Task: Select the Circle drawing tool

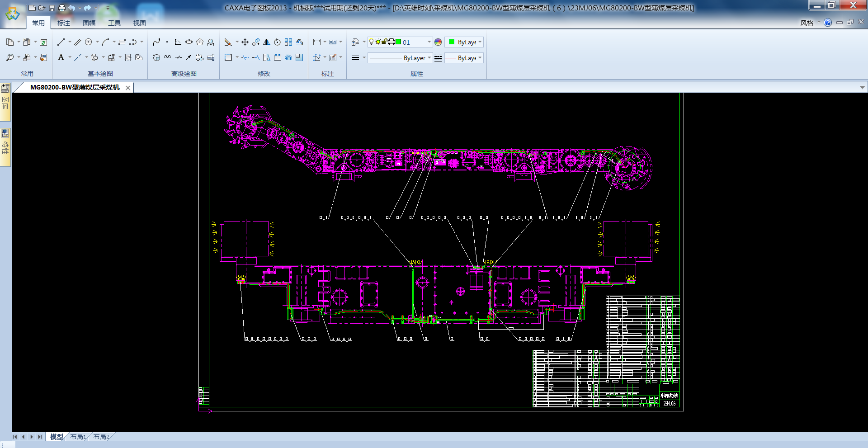Action: tap(89, 42)
